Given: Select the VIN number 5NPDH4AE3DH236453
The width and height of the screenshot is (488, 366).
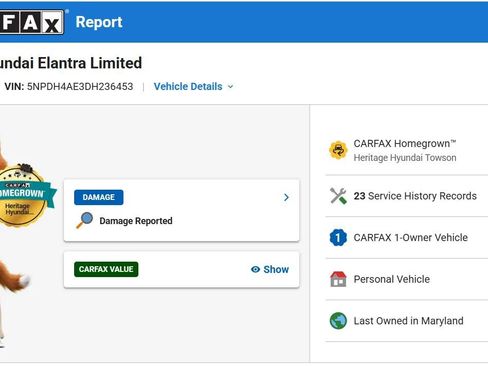Looking at the screenshot, I should pos(80,87).
